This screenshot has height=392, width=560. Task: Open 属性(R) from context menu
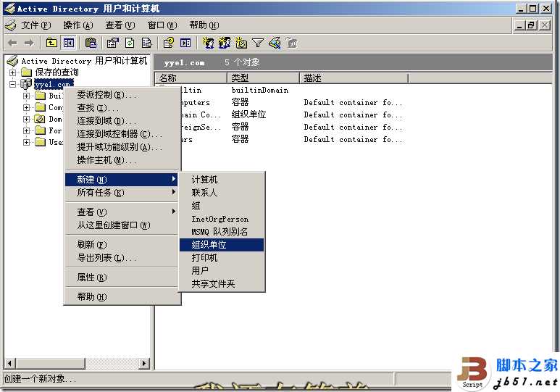click(x=122, y=278)
